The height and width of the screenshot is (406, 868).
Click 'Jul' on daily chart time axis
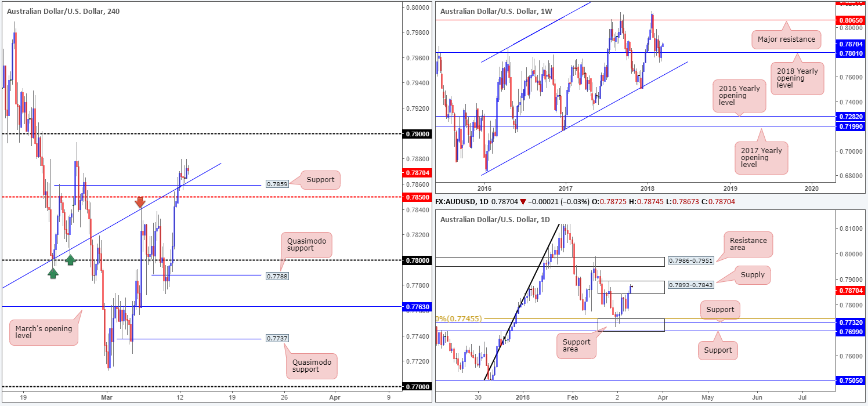pyautogui.click(x=802, y=398)
